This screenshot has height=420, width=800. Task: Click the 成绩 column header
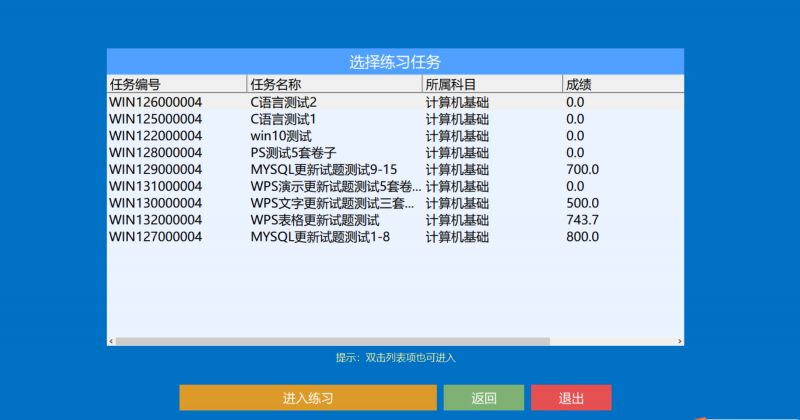[623, 84]
